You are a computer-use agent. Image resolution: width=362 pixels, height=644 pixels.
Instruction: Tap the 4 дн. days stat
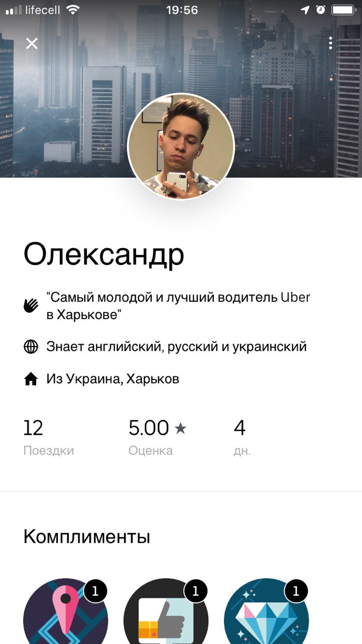point(242,437)
